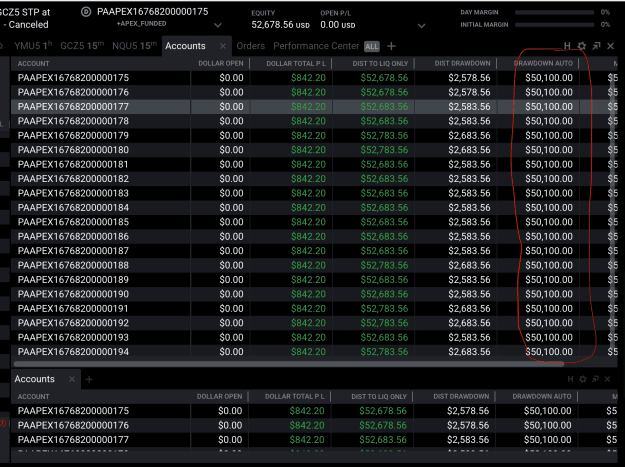Expand the chevron next to Open P/L

click(421, 26)
